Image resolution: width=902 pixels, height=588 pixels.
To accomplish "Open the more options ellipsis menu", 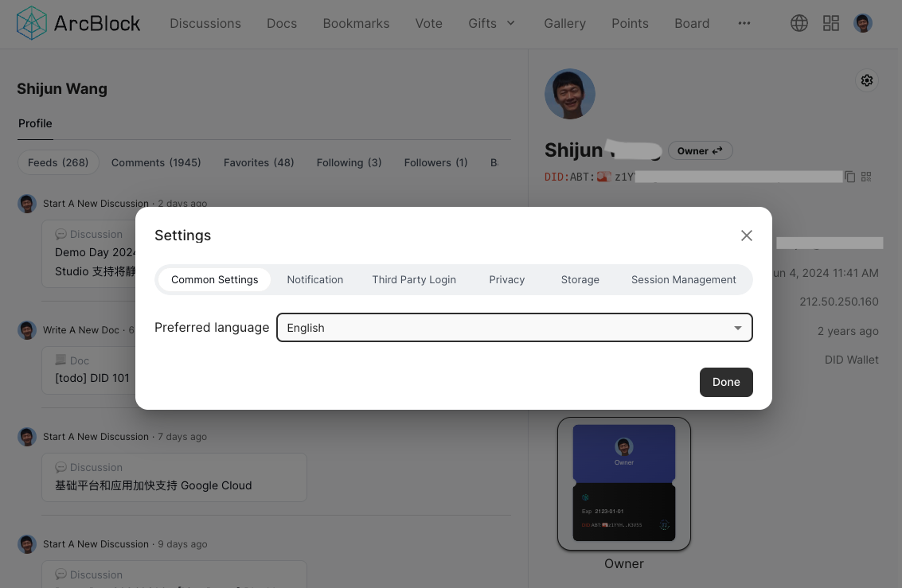I will pyautogui.click(x=744, y=23).
